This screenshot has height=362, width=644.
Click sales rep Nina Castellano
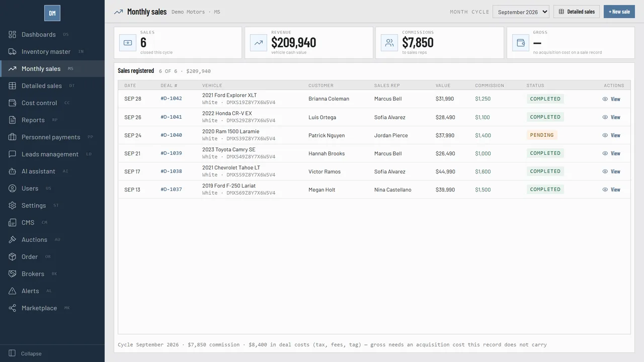393,190
